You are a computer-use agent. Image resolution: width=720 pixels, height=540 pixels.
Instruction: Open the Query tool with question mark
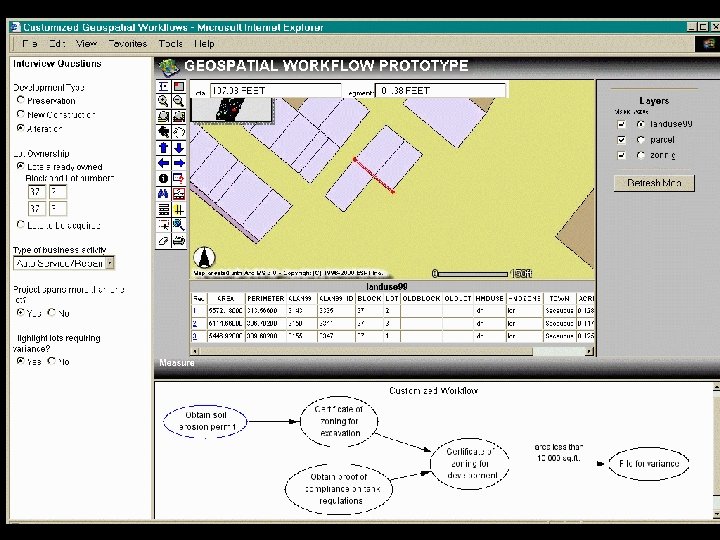179,178
